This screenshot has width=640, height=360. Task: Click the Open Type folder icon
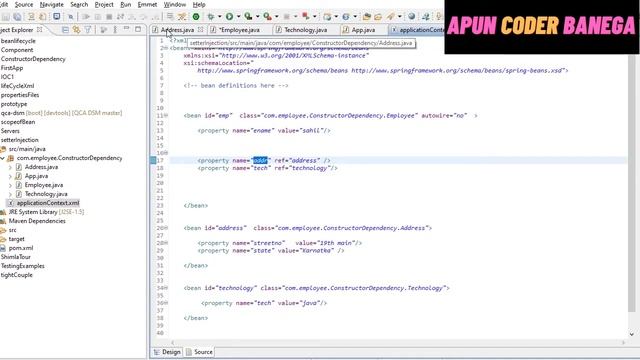click(x=367, y=17)
